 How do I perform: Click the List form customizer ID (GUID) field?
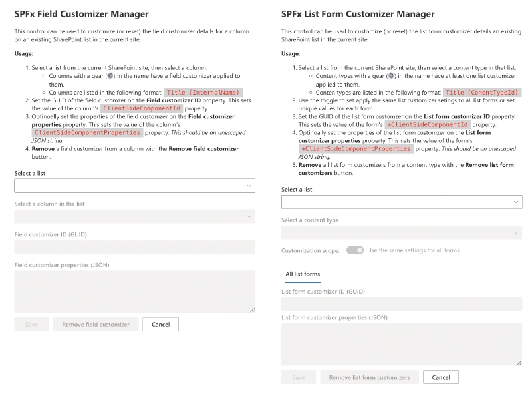pos(402,304)
